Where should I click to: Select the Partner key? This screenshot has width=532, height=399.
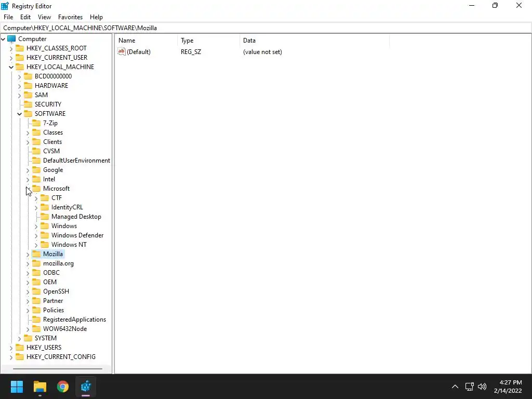(x=53, y=301)
